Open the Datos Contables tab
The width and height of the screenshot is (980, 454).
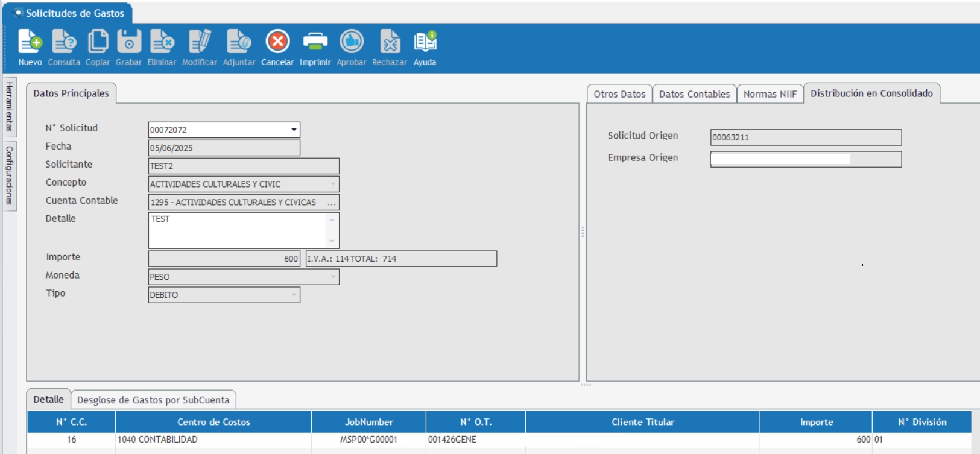tap(694, 94)
